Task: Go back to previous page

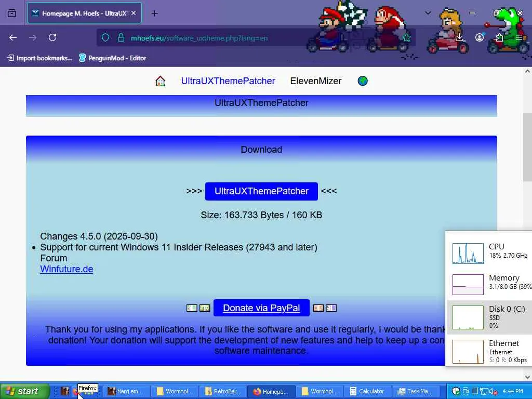Action: click(13, 37)
